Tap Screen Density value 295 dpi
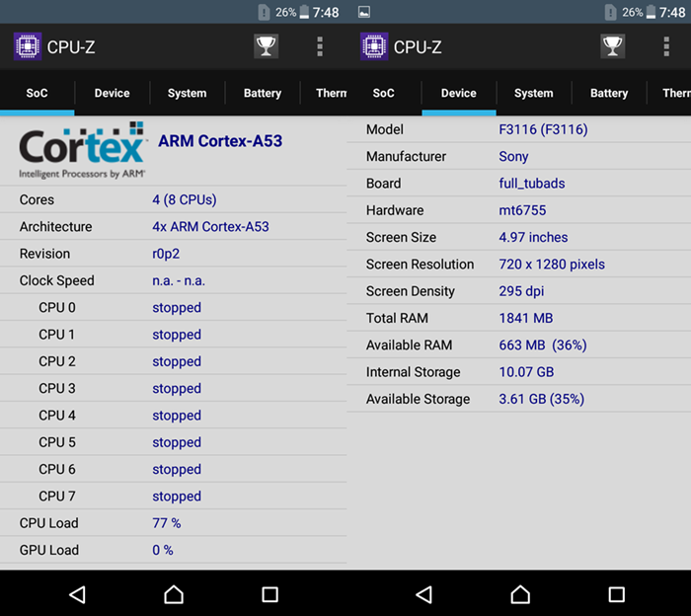Image resolution: width=691 pixels, height=616 pixels. click(x=521, y=291)
